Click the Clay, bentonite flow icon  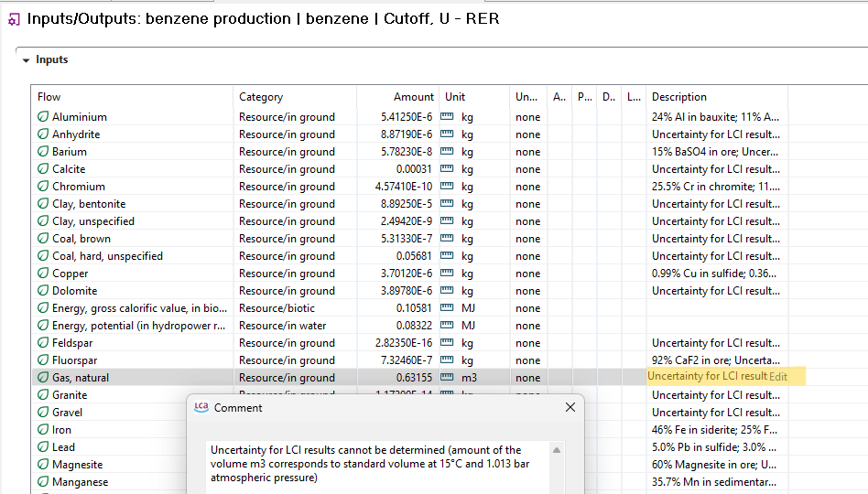click(43, 204)
